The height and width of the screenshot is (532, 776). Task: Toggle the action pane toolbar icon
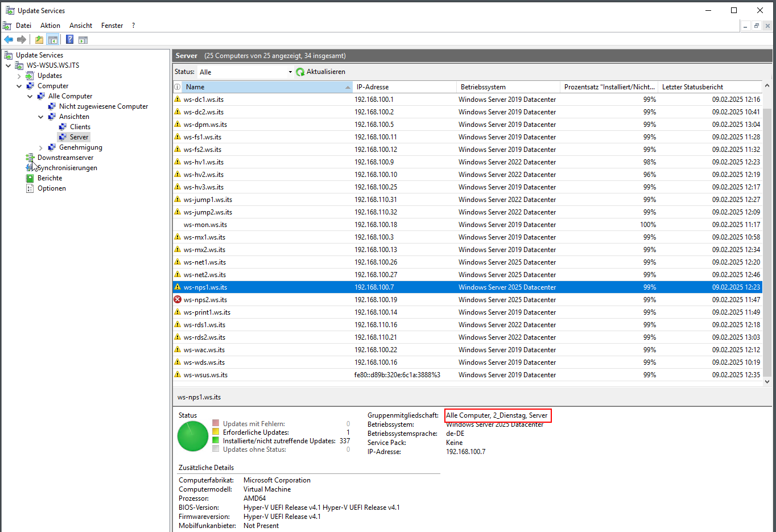[83, 40]
